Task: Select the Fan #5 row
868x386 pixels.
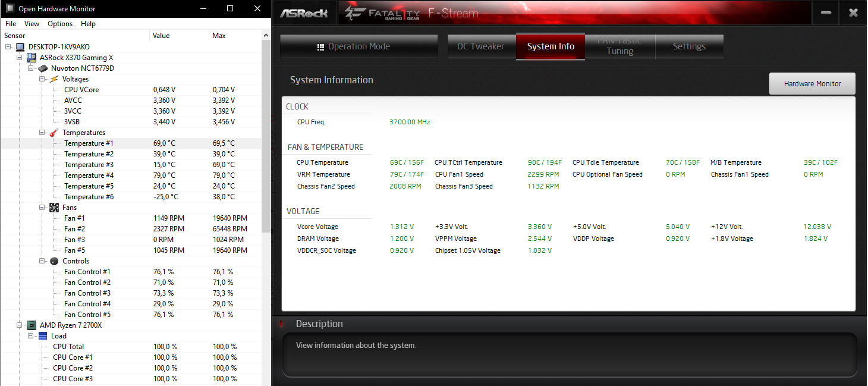Action: tap(131, 250)
